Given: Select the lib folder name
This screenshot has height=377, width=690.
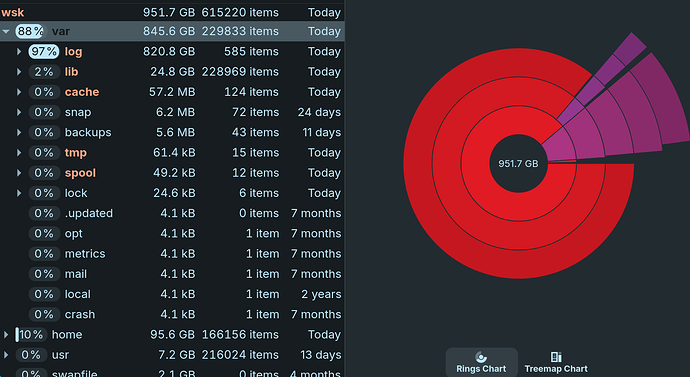Looking at the screenshot, I should [71, 72].
